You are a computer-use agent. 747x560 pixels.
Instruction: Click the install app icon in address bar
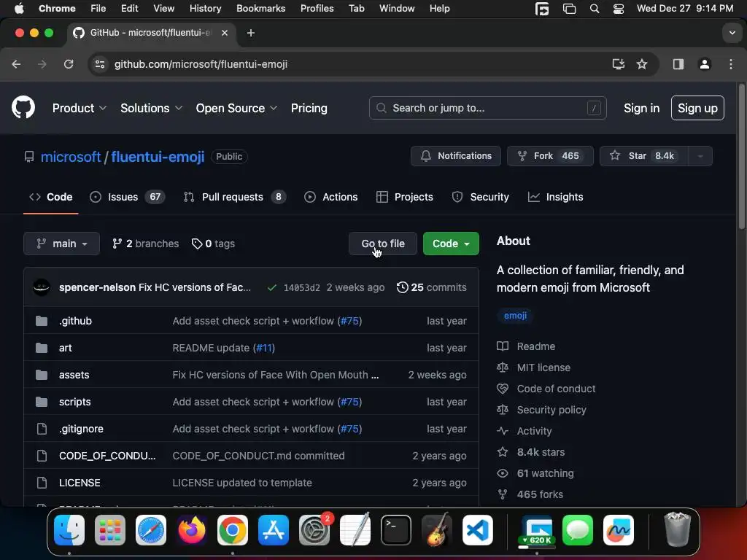[x=618, y=64]
